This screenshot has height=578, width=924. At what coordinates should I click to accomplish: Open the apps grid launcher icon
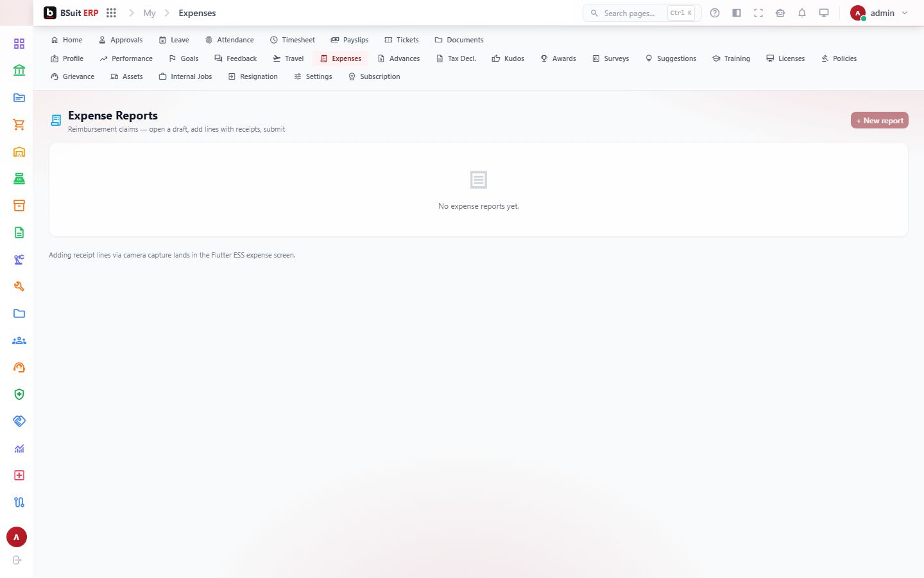pyautogui.click(x=111, y=13)
